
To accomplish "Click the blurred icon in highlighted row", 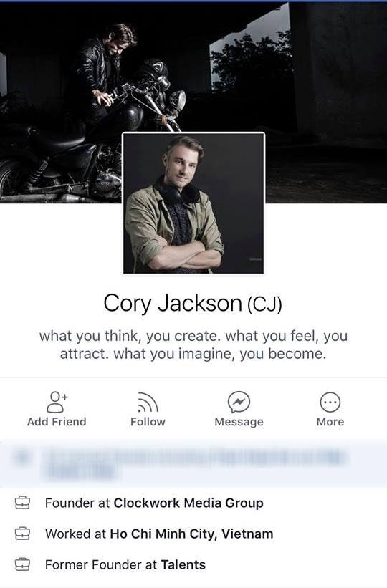I will (21, 457).
